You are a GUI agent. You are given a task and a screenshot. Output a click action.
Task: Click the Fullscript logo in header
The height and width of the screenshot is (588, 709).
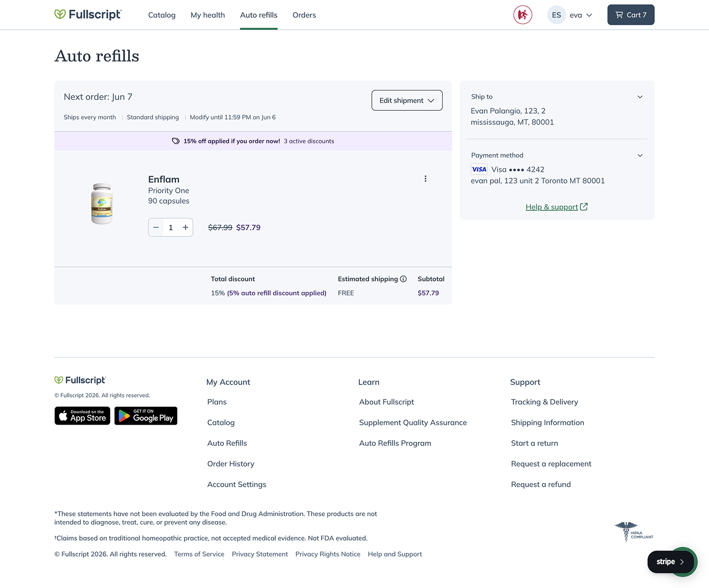(88, 14)
